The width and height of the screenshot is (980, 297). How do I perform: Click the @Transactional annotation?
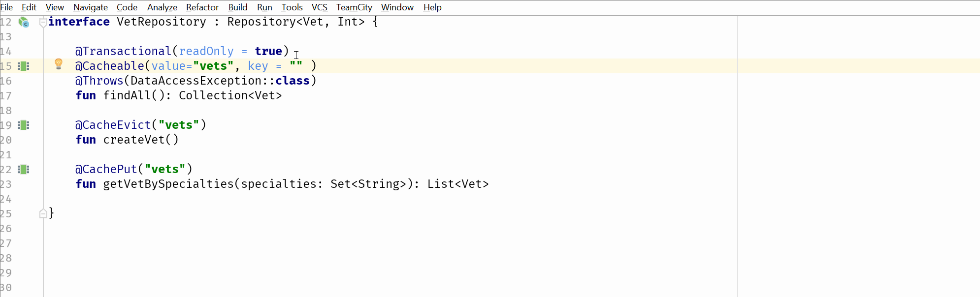123,51
